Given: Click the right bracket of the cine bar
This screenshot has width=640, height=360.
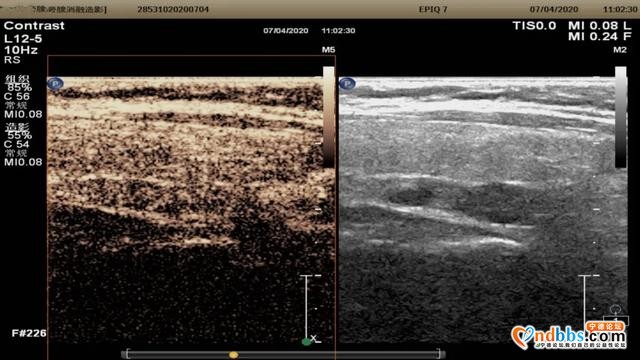Looking at the screenshot, I should pyautogui.click(x=439, y=353).
